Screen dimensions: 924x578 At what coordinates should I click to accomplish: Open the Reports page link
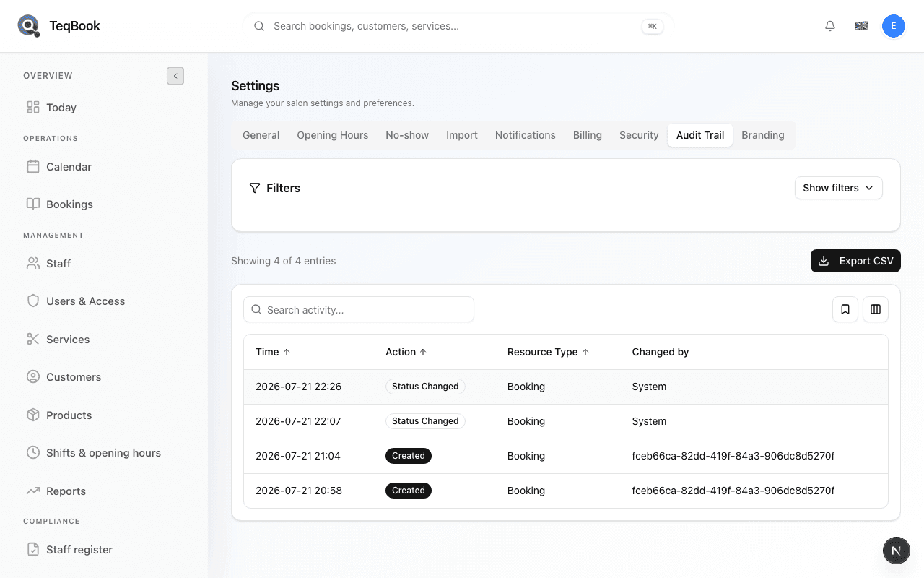[104, 491]
